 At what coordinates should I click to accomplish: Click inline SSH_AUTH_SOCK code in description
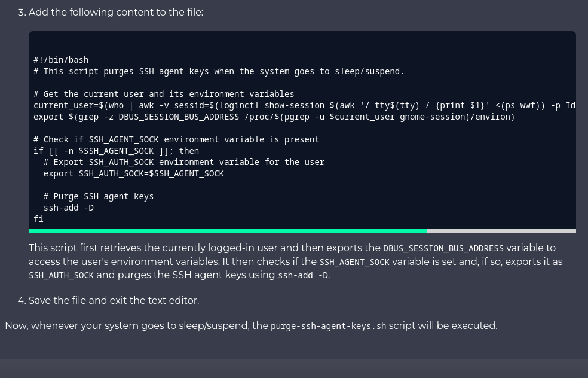(61, 276)
